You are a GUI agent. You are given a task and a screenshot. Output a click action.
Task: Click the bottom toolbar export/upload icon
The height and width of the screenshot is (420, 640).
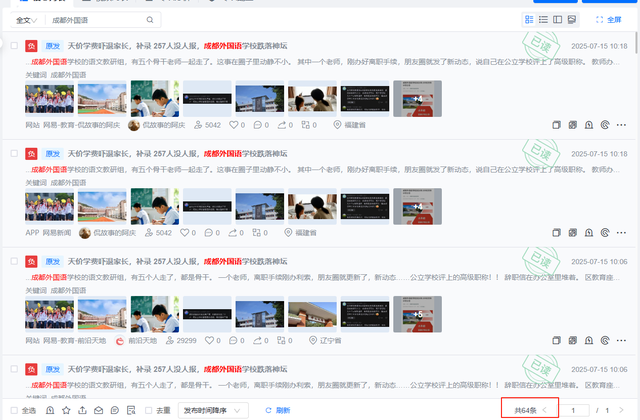tap(82, 410)
